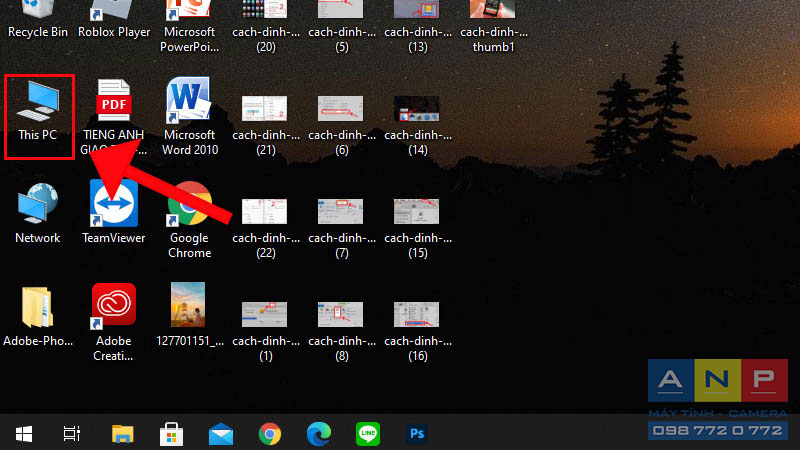The width and height of the screenshot is (800, 450).
Task: Select the 127701151_ image file
Action: [189, 315]
